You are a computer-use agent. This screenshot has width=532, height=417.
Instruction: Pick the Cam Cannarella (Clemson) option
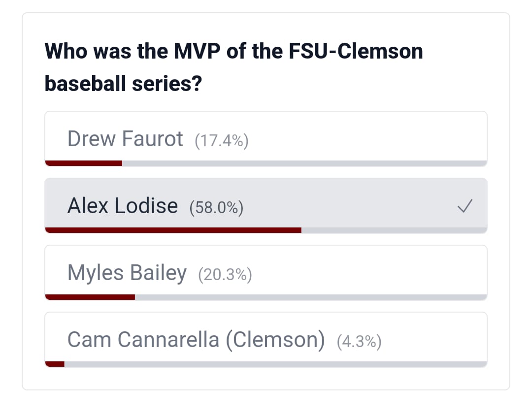click(x=196, y=340)
